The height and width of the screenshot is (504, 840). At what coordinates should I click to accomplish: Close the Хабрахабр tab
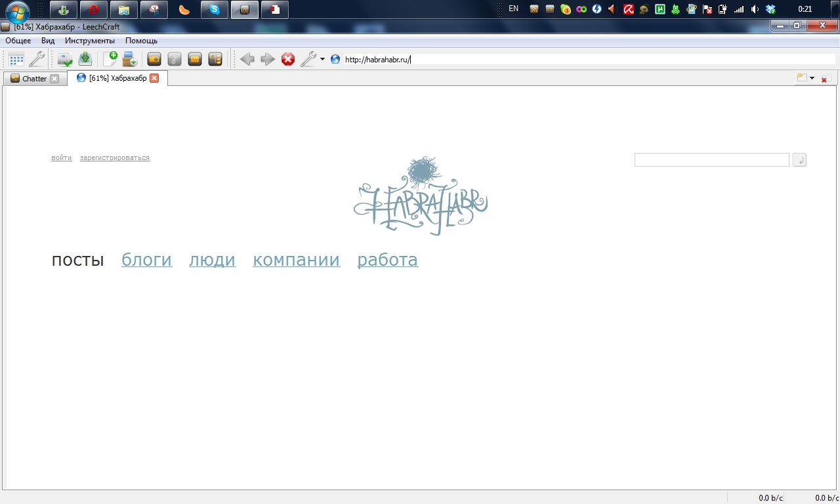point(154,78)
